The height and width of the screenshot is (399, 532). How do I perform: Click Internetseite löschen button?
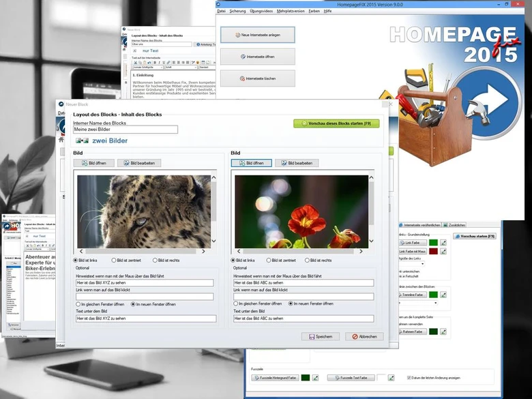point(258,78)
